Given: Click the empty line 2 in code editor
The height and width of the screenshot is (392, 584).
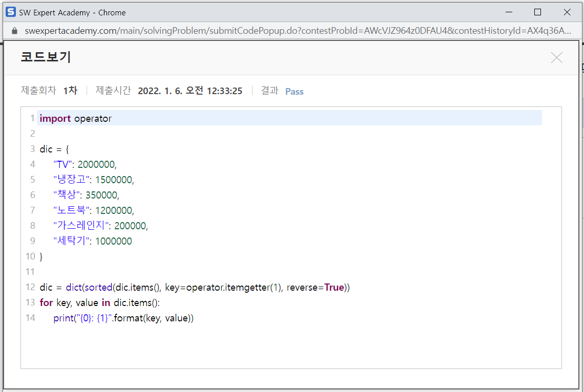Looking at the screenshot, I should pos(289,134).
